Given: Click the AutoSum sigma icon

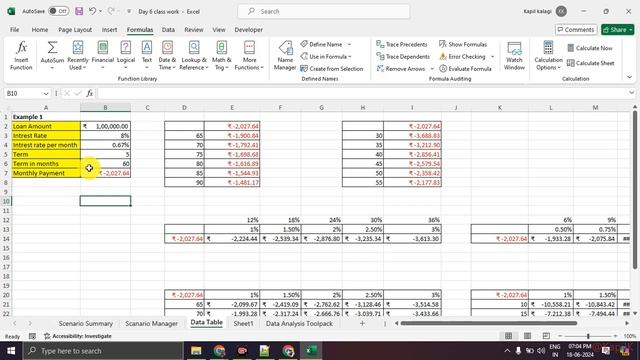Looking at the screenshot, I should pyautogui.click(x=52, y=48).
